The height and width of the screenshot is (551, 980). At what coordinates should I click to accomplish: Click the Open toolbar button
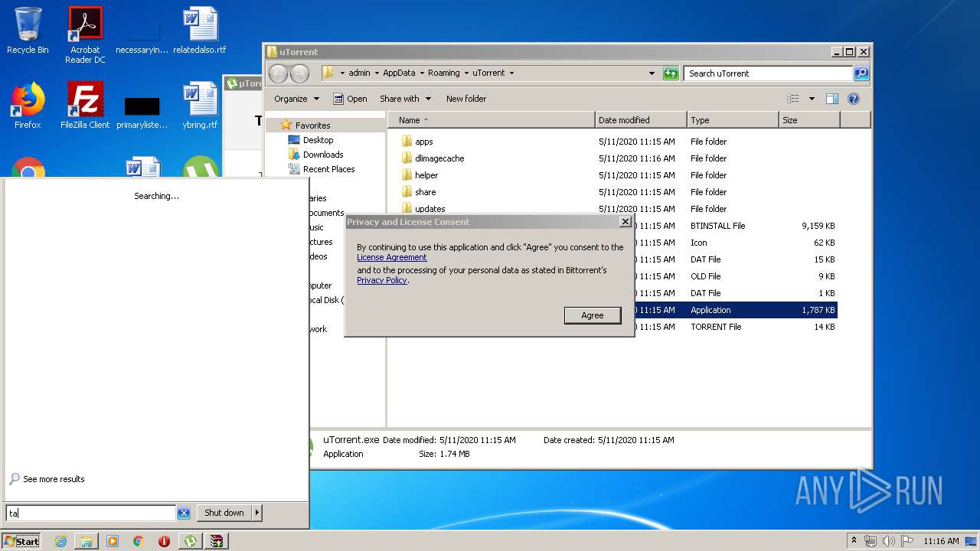pyautogui.click(x=350, y=99)
